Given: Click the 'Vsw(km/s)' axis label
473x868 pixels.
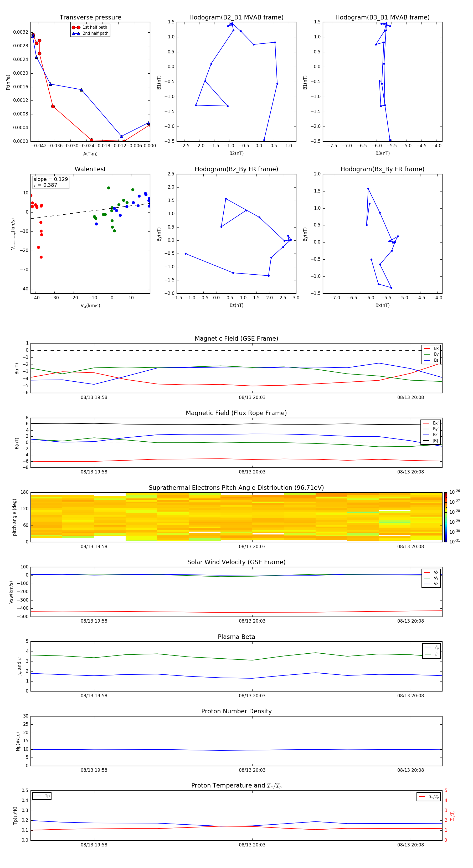Looking at the screenshot, I should (x=11, y=592).
